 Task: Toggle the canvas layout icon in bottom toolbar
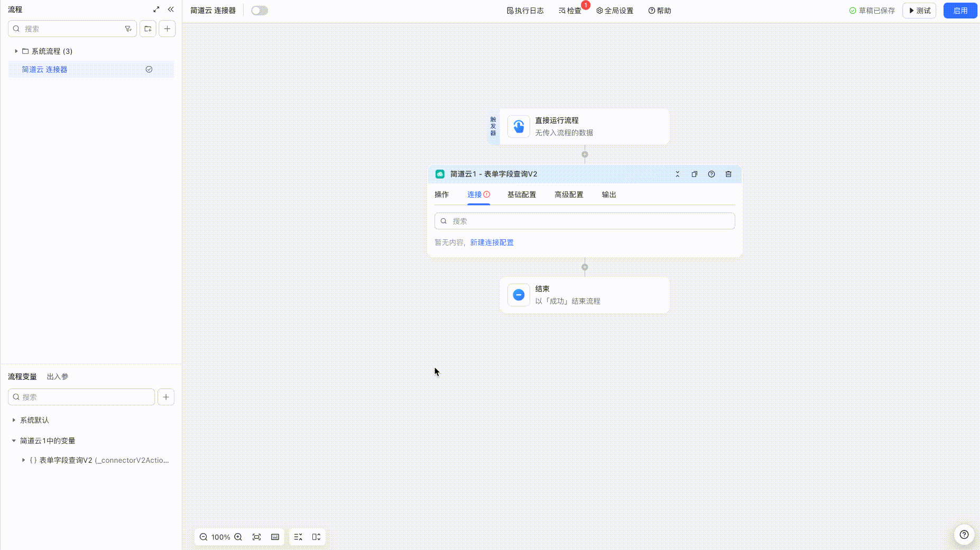[317, 537]
